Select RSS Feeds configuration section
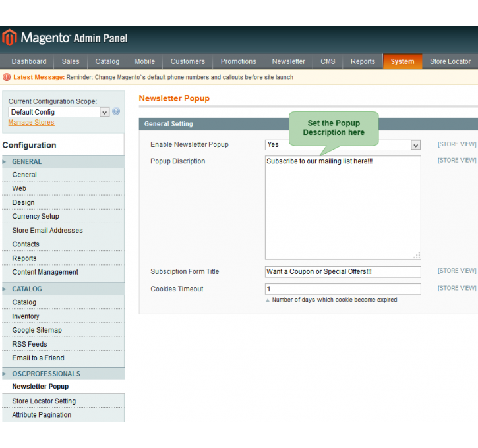The width and height of the screenshot is (478, 448). (63, 344)
